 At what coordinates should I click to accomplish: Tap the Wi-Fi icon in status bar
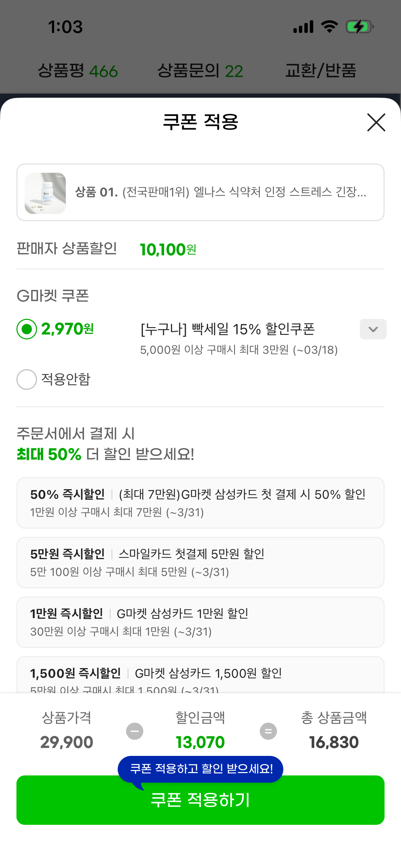pos(329,27)
